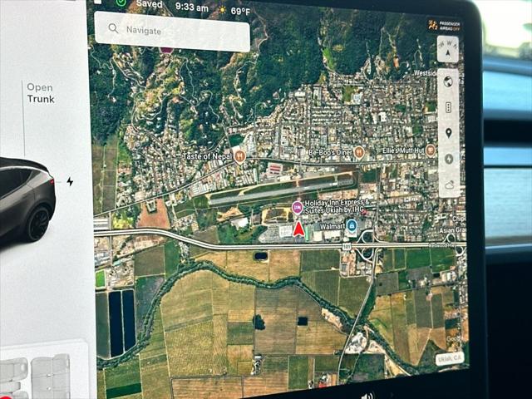Tap the Passenger Airbag Off indicator

[x=444, y=26]
